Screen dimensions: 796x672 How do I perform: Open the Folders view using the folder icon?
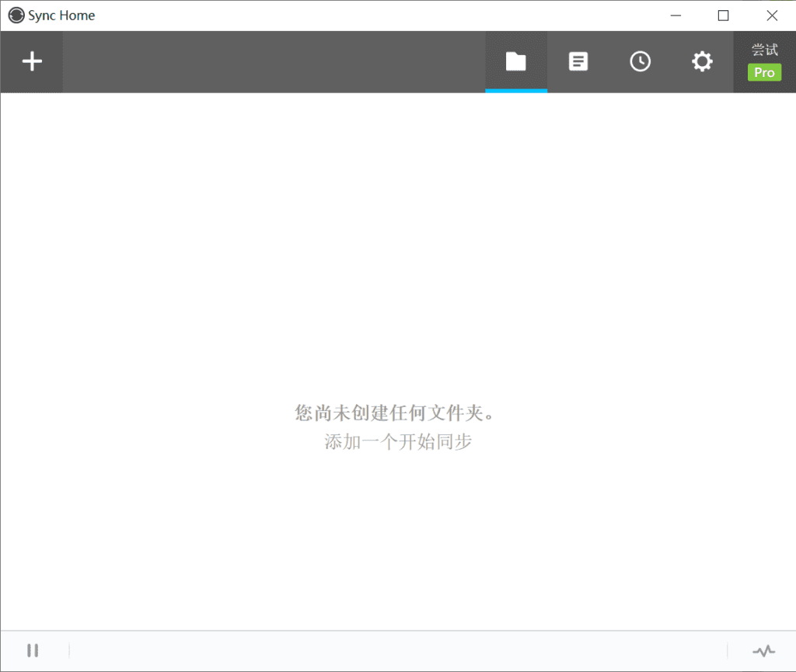click(515, 61)
